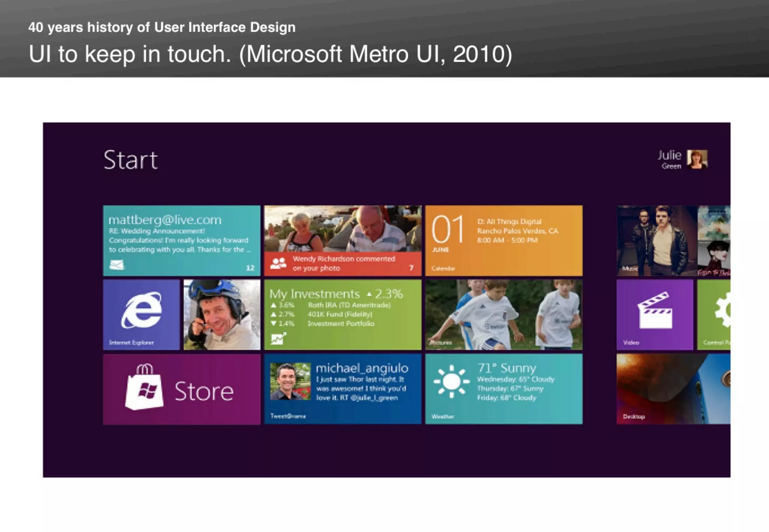This screenshot has height=532, width=769.
Task: Click notification count 7 on photo tile
Action: pos(411,268)
